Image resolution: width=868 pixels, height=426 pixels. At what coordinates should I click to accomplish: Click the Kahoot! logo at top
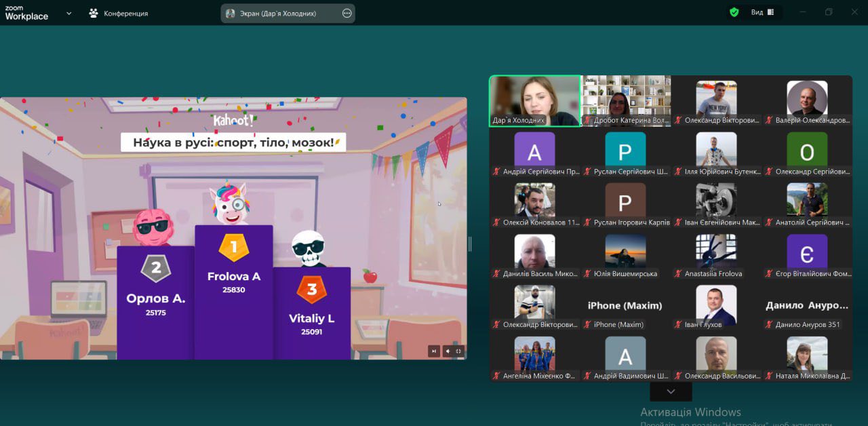[233, 121]
